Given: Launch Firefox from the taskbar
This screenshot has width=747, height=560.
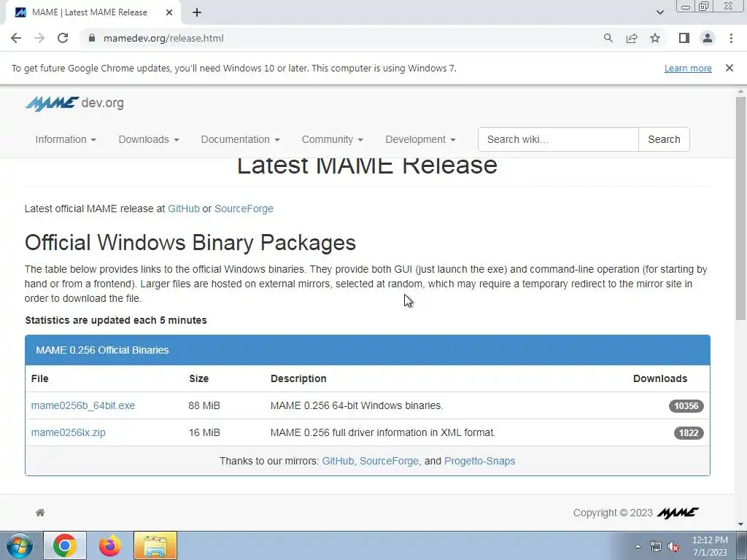Looking at the screenshot, I should (110, 545).
